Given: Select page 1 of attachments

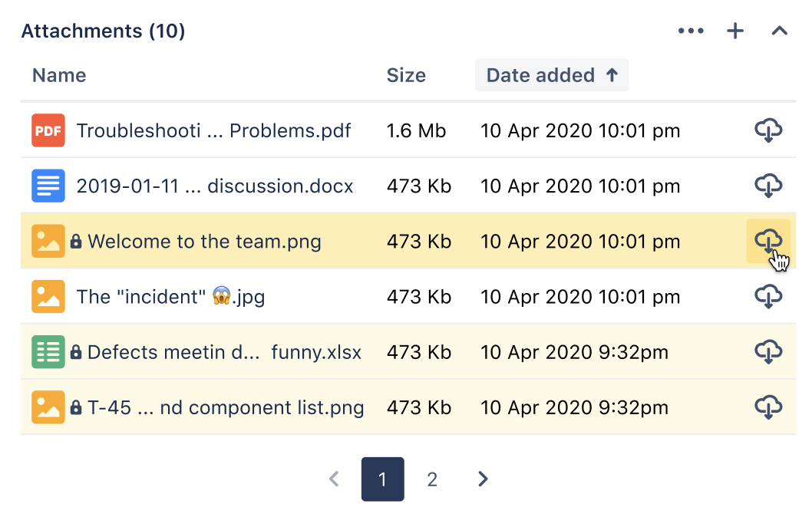Looking at the screenshot, I should click(x=383, y=479).
